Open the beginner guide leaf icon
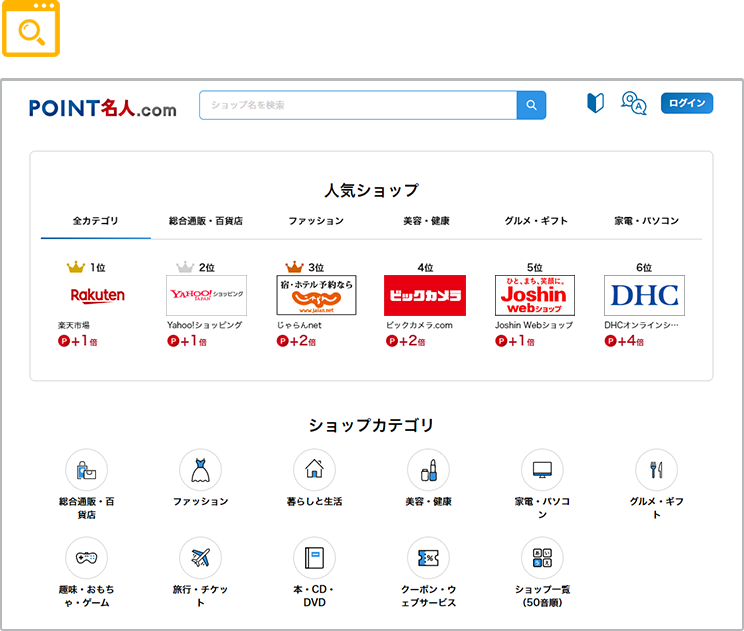 (x=595, y=102)
